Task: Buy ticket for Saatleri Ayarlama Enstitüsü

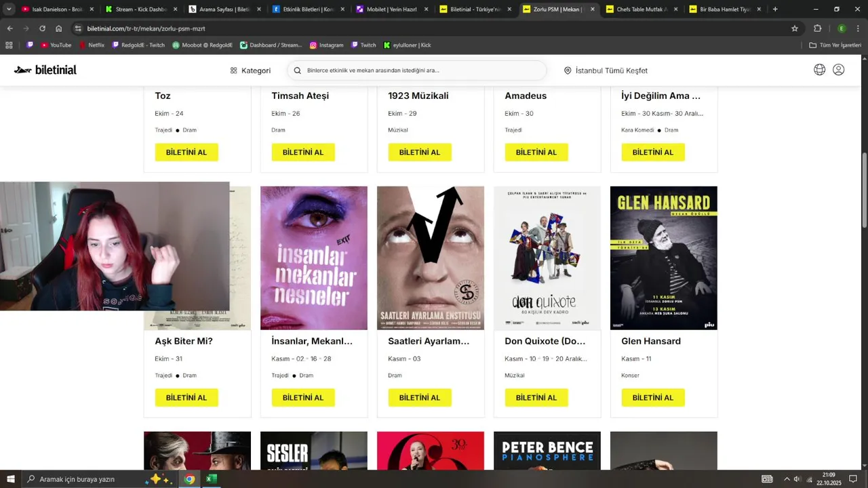Action: coord(420,398)
